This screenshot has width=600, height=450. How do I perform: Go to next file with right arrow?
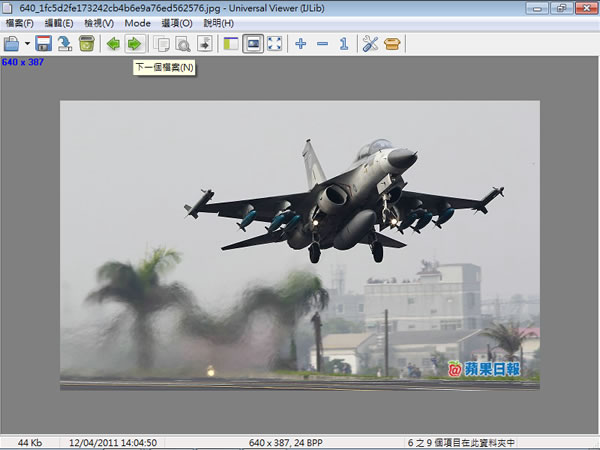pyautogui.click(x=134, y=44)
